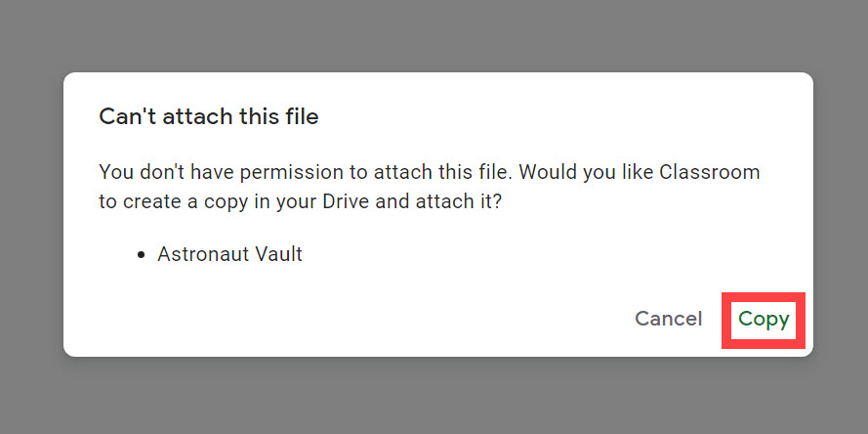
Task: Click the "Can't attach this file" heading
Action: click(x=209, y=117)
